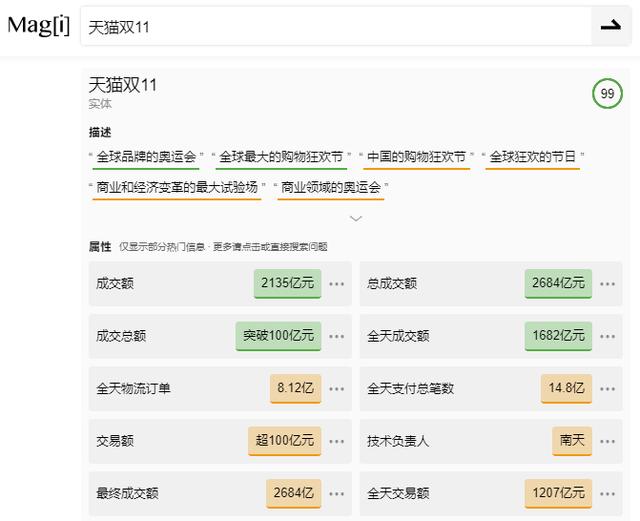This screenshot has width=640, height=521.
Task: Click the 技术负责人 attribute label
Action: point(398,441)
